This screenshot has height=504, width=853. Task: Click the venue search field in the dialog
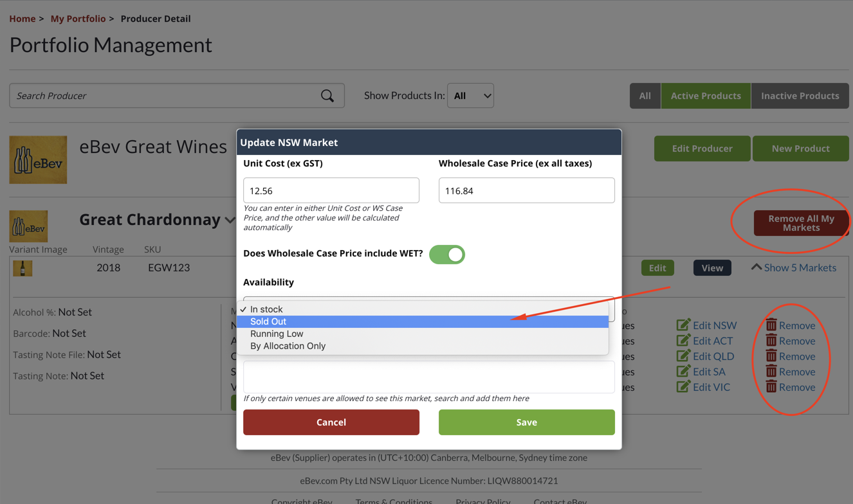(429, 377)
